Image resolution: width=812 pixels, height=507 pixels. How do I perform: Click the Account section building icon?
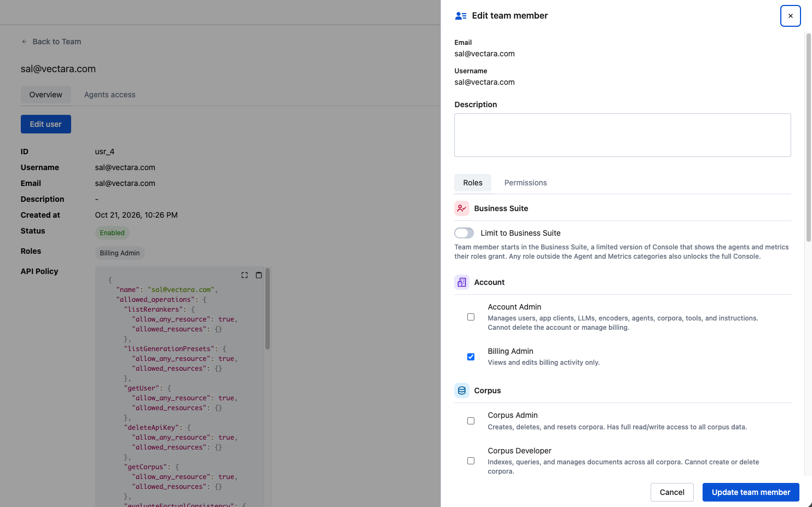[462, 282]
